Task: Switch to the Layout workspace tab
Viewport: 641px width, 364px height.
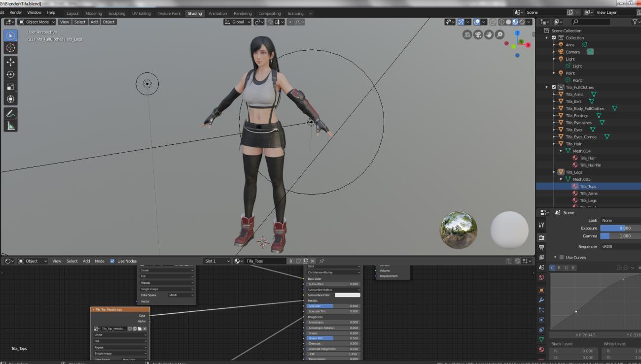Action: [x=72, y=13]
